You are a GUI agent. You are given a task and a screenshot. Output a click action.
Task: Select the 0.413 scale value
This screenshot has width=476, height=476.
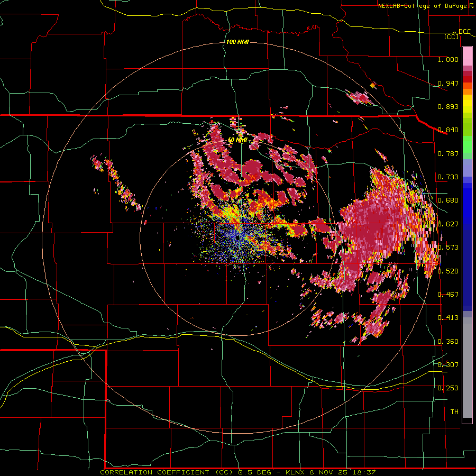click(448, 318)
